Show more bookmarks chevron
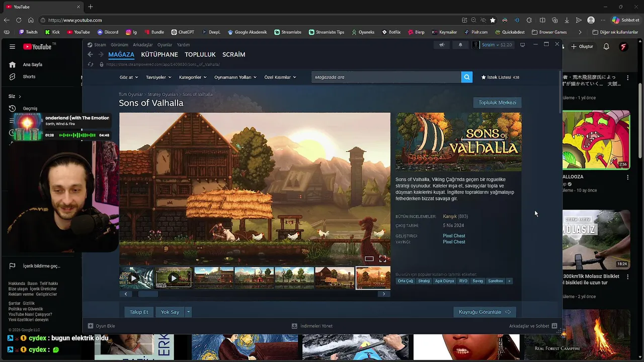This screenshot has height=362, width=644. [x=580, y=32]
